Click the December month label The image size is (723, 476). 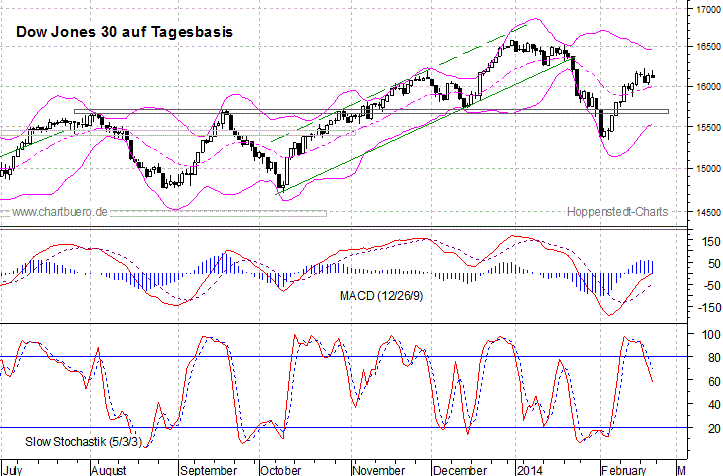[460, 470]
